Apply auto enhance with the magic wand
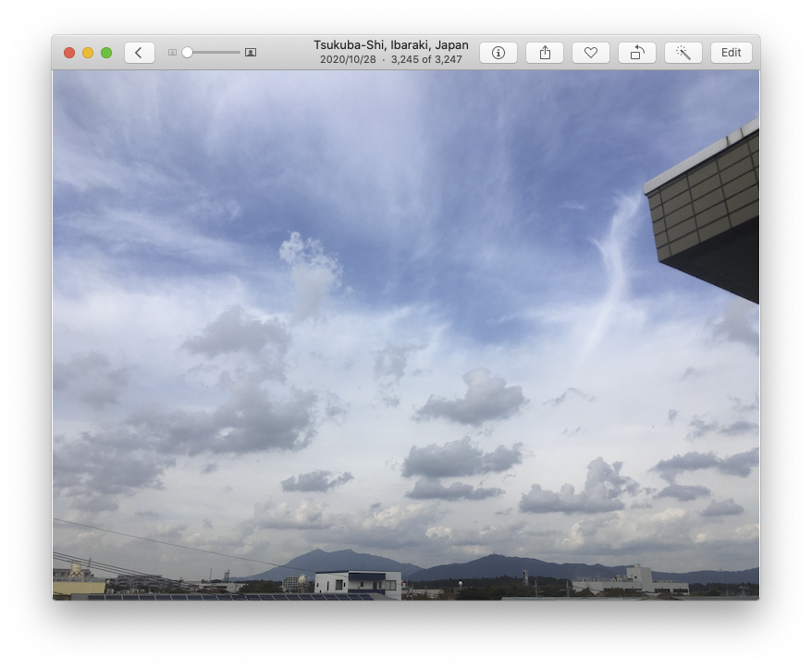 click(683, 53)
